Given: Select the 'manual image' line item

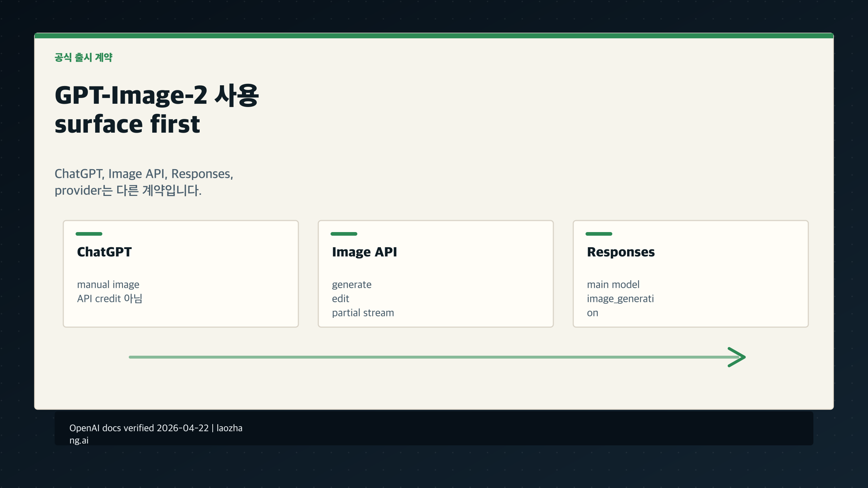Looking at the screenshot, I should [108, 284].
